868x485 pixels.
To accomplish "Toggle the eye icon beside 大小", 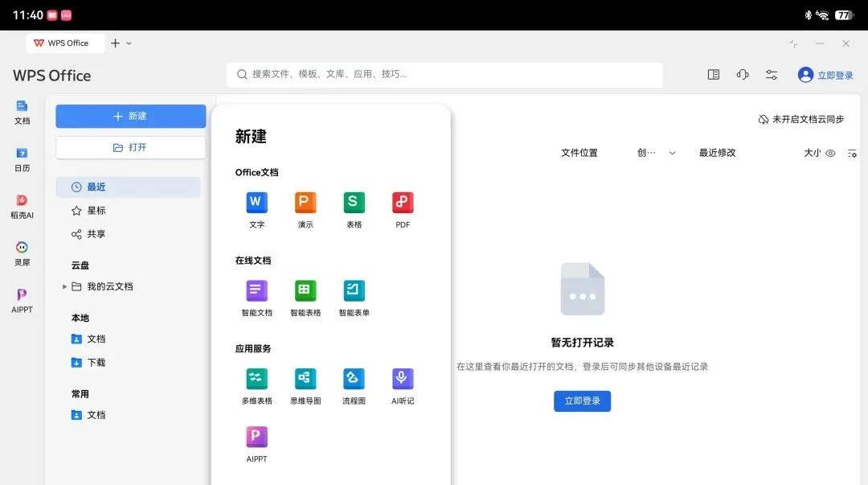I will (x=830, y=153).
